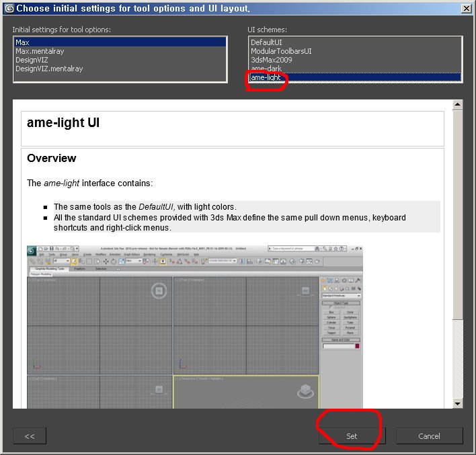The height and width of the screenshot is (455, 476).
Task: Go back using the << button
Action: click(30, 436)
